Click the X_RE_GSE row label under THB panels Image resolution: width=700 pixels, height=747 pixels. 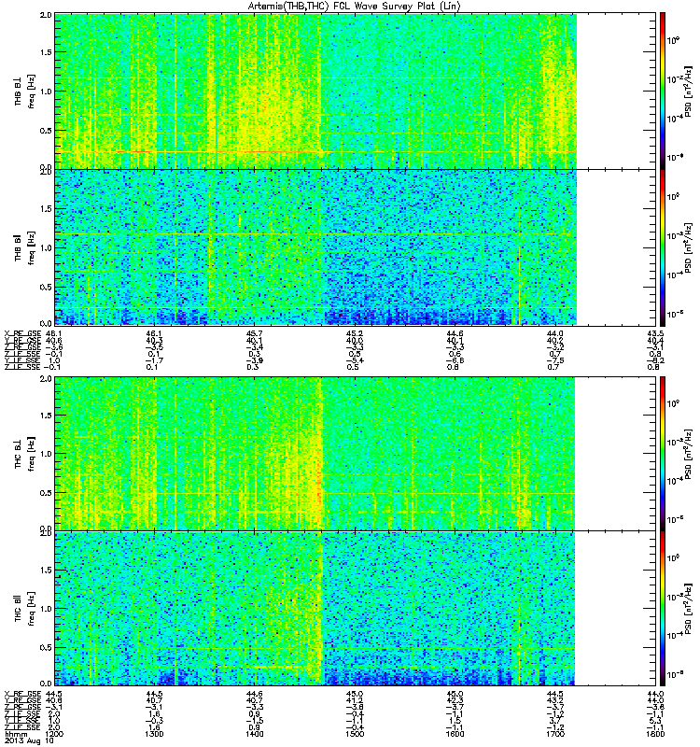tap(22, 333)
